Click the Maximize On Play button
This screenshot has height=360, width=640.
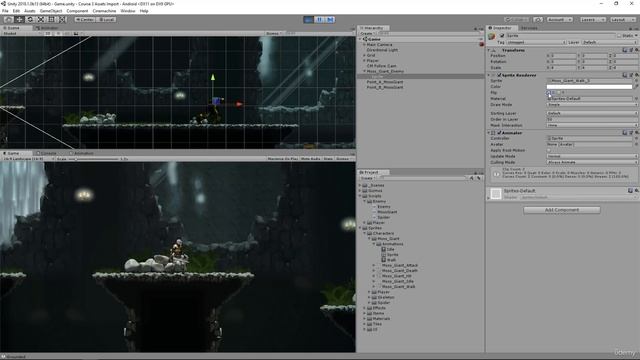click(283, 158)
